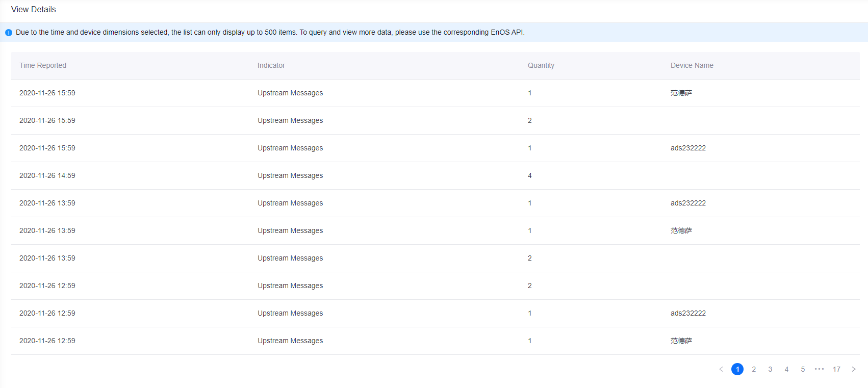This screenshot has width=868, height=388.
Task: Click the previous page left arrow
Action: coord(721,369)
